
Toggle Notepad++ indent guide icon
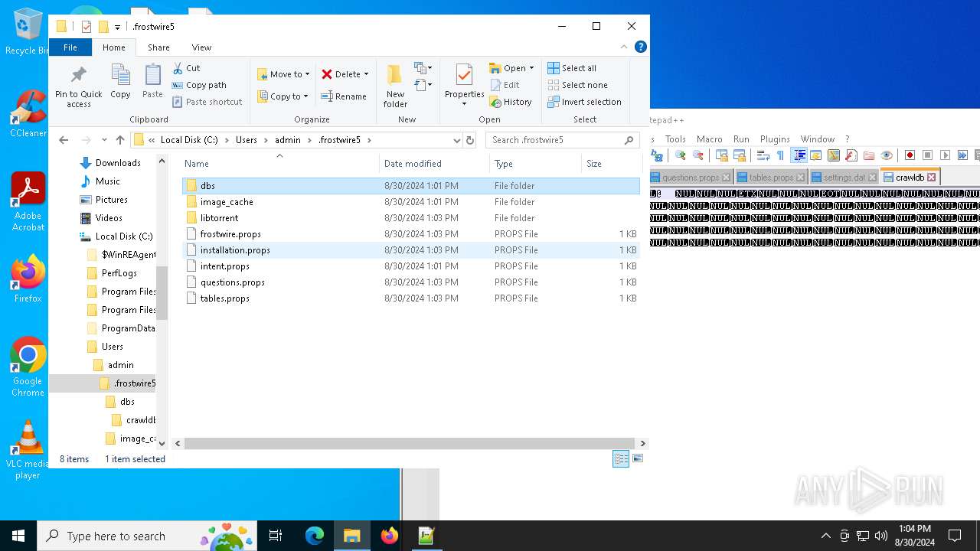coord(799,155)
